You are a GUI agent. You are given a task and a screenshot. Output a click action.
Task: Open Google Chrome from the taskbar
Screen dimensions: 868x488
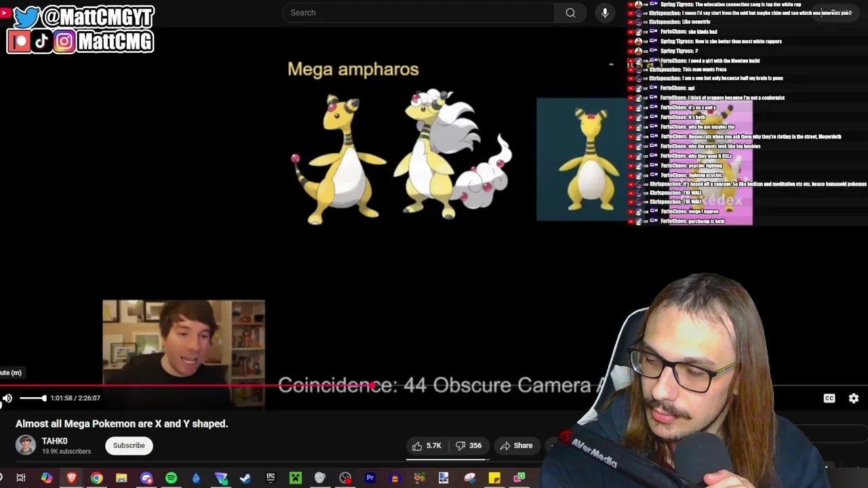click(96, 478)
